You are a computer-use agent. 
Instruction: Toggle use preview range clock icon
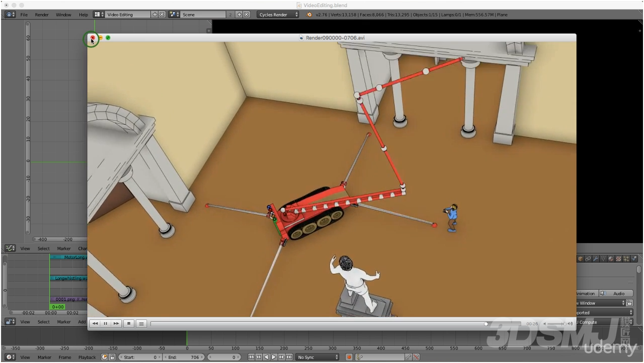pyautogui.click(x=105, y=357)
